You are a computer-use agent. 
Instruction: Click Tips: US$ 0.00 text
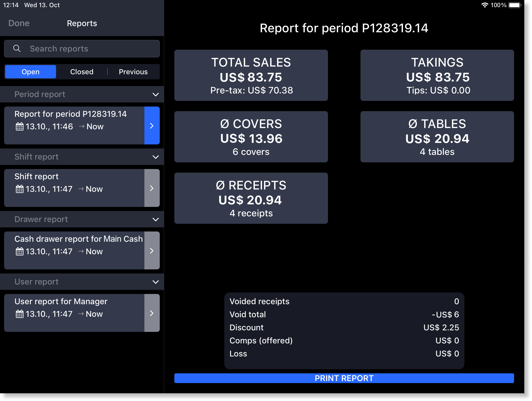438,90
